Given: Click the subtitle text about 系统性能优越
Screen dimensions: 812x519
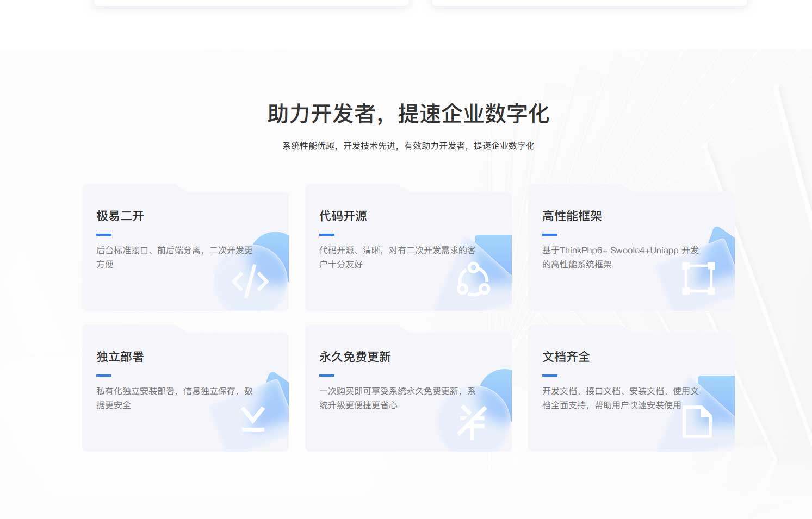Looking at the screenshot, I should [408, 146].
